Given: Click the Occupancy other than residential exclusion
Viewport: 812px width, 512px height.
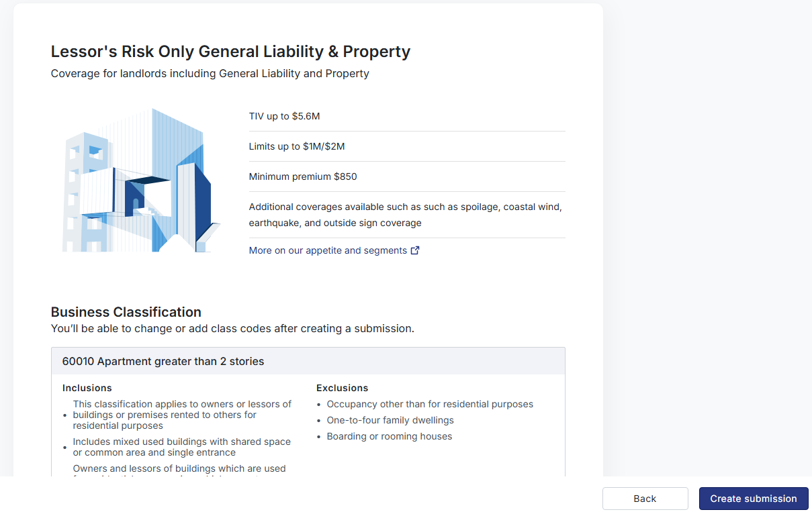Looking at the screenshot, I should [430, 404].
